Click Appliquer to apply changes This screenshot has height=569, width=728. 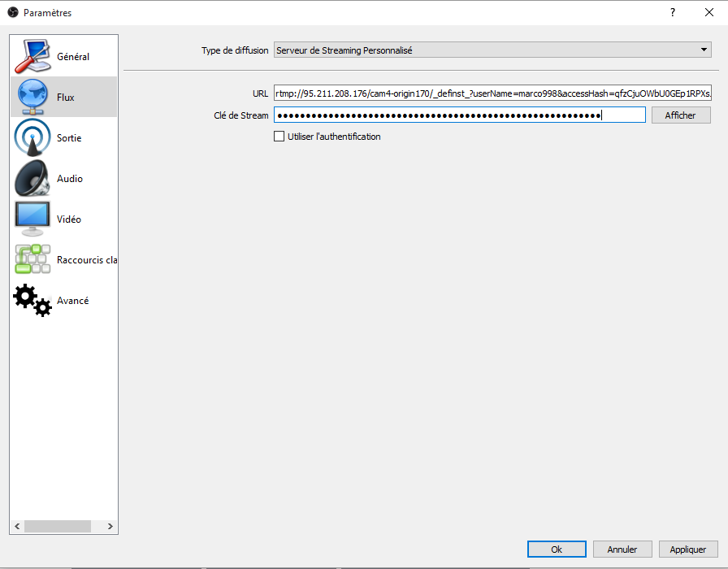[x=688, y=549]
